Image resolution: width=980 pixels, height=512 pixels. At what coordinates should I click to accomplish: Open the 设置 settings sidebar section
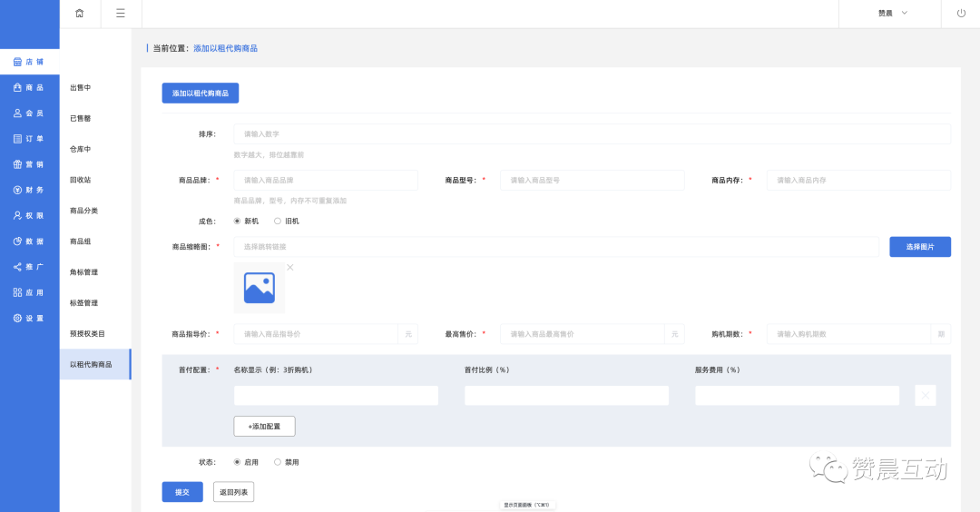29,319
